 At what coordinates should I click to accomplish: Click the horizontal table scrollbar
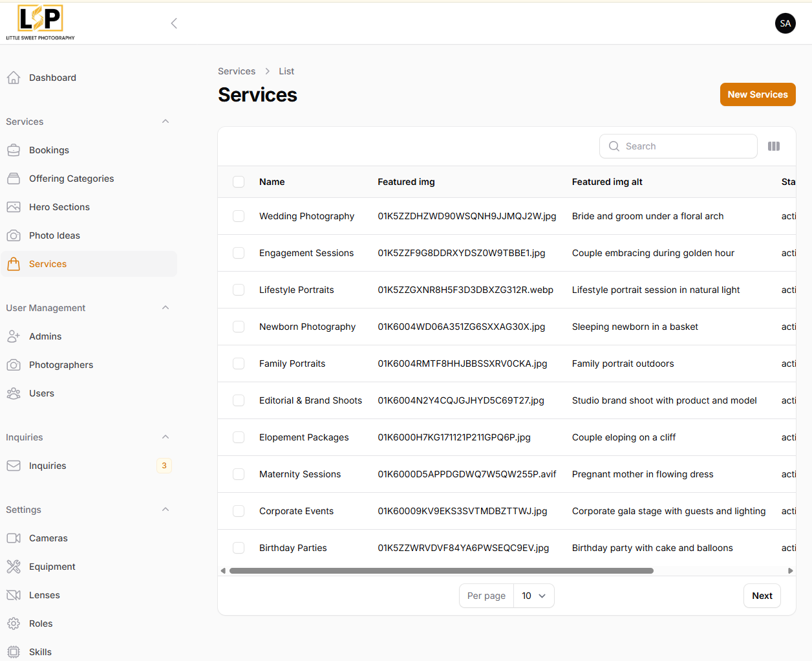point(441,570)
